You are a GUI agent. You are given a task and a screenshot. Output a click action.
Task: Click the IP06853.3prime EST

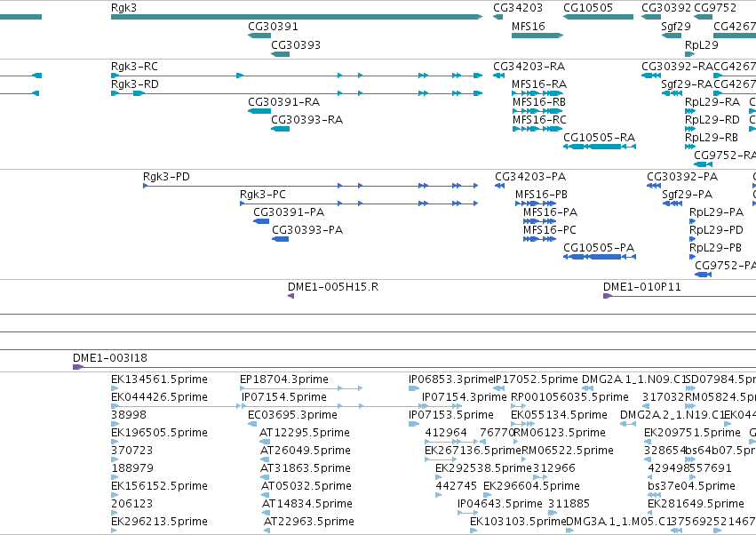[414, 388]
